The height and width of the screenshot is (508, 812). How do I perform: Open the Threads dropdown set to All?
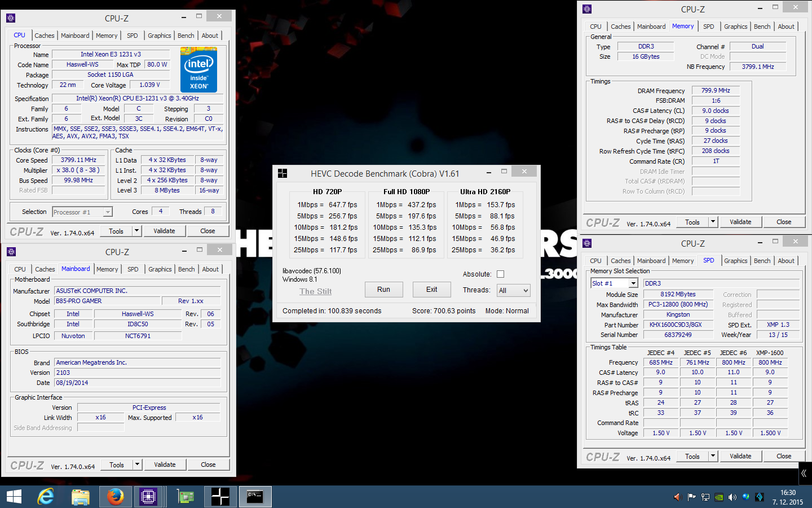pyautogui.click(x=514, y=291)
